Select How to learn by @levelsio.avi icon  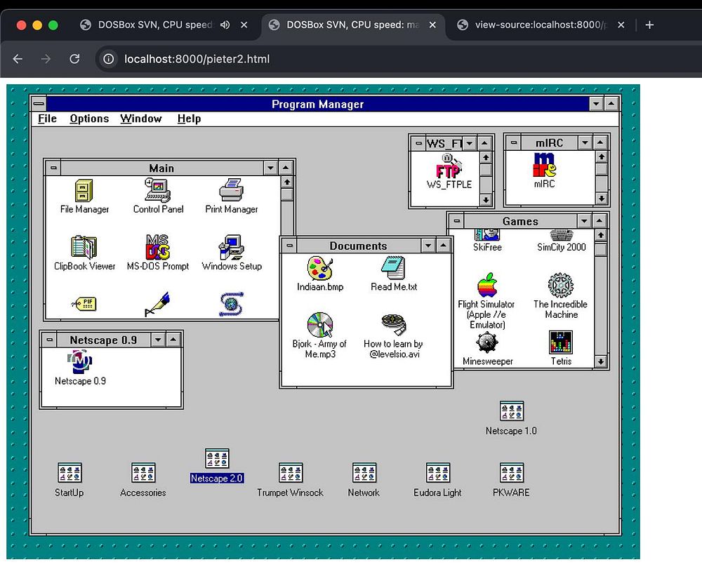pyautogui.click(x=394, y=325)
